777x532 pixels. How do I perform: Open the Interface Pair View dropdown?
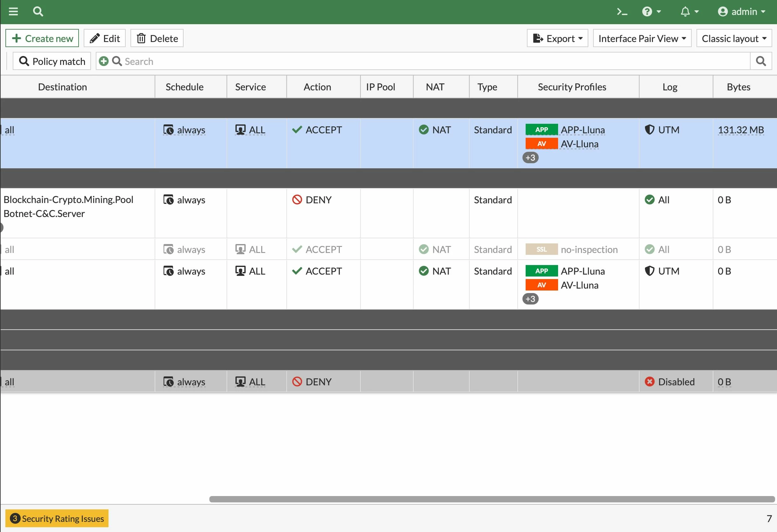coord(642,38)
